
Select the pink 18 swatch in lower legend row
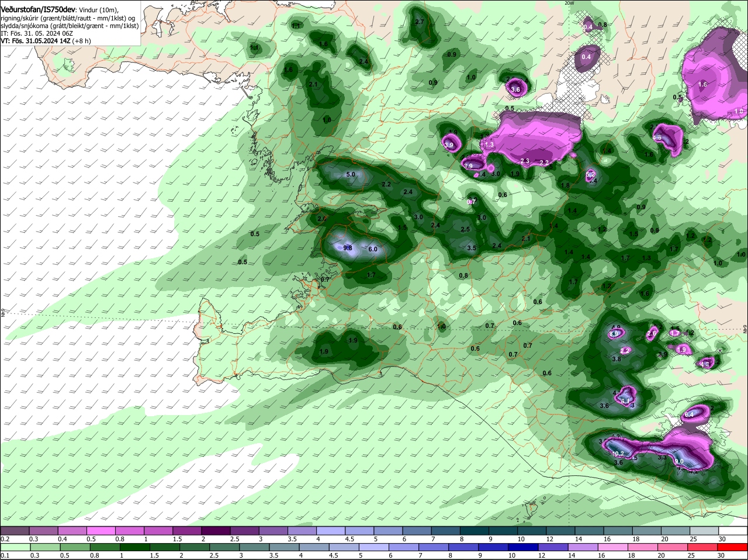pos(643,546)
